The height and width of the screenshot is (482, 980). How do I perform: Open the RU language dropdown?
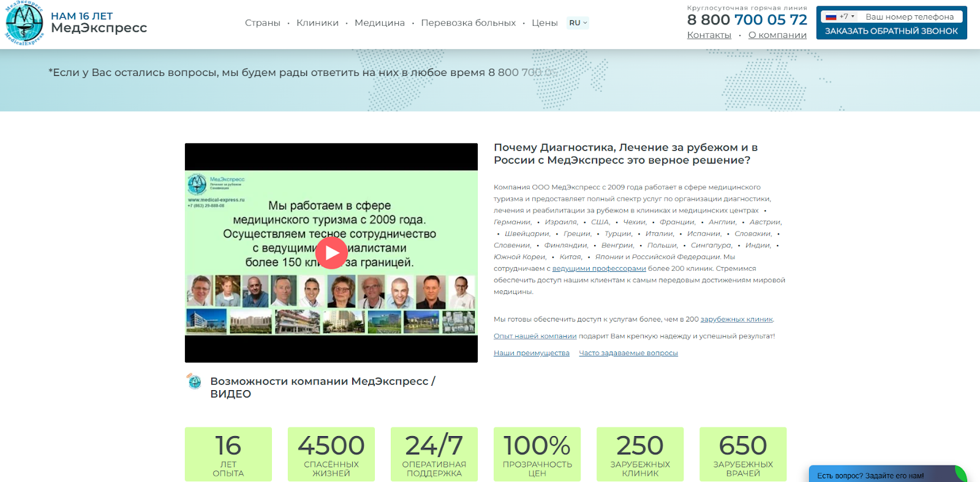tap(578, 23)
